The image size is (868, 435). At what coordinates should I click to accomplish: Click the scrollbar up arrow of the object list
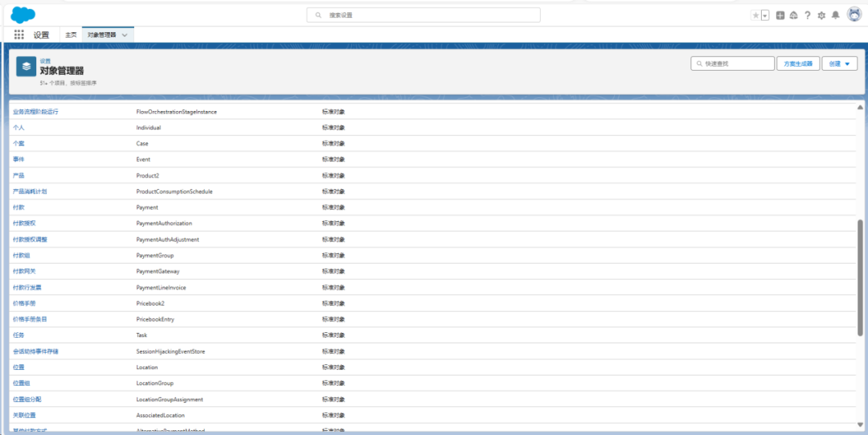(860, 107)
